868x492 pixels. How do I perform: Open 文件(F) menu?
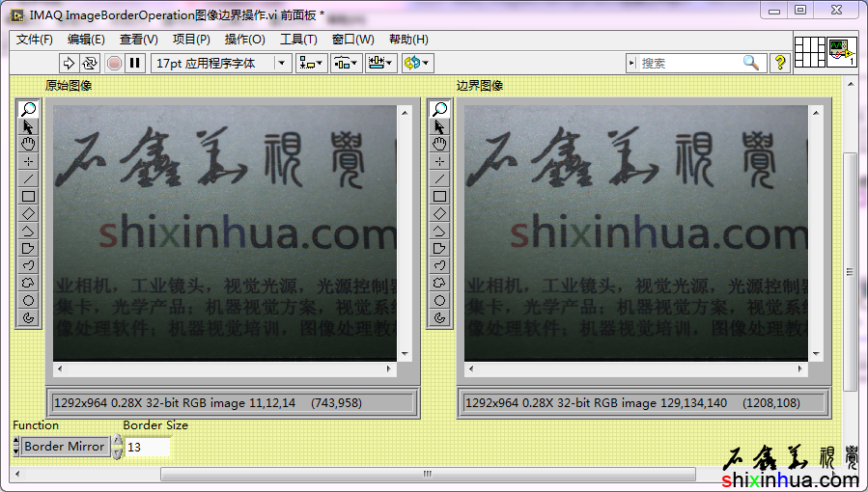tap(35, 40)
